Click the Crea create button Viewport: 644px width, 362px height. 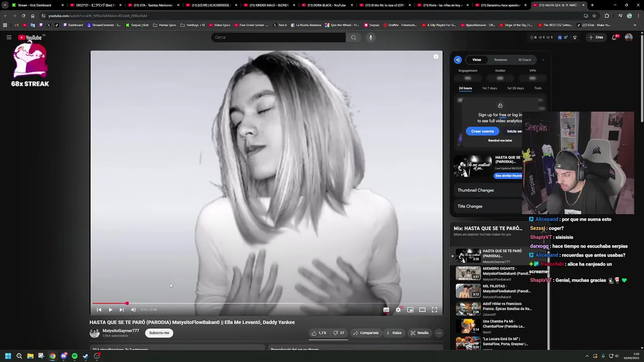[x=596, y=37]
